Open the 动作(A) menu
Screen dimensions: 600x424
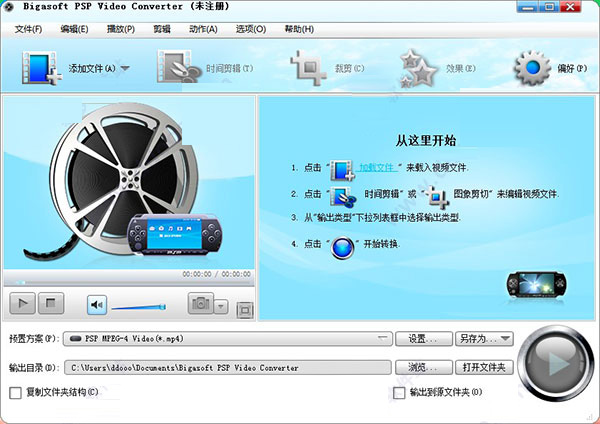203,29
